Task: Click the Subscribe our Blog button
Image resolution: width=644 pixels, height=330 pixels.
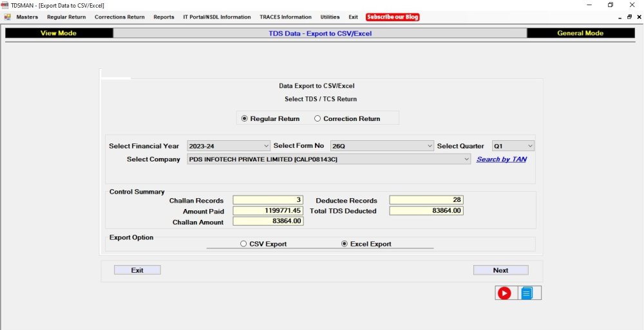Action: pyautogui.click(x=393, y=17)
